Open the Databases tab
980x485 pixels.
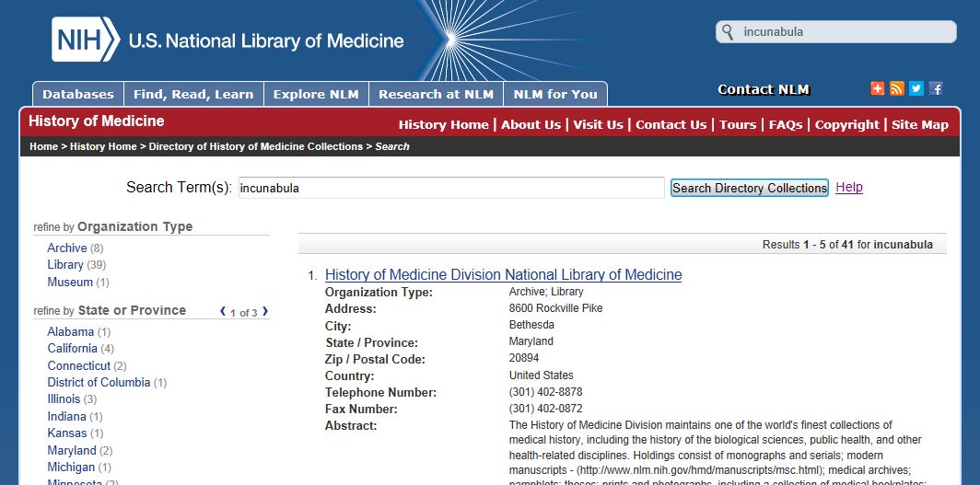click(78, 94)
